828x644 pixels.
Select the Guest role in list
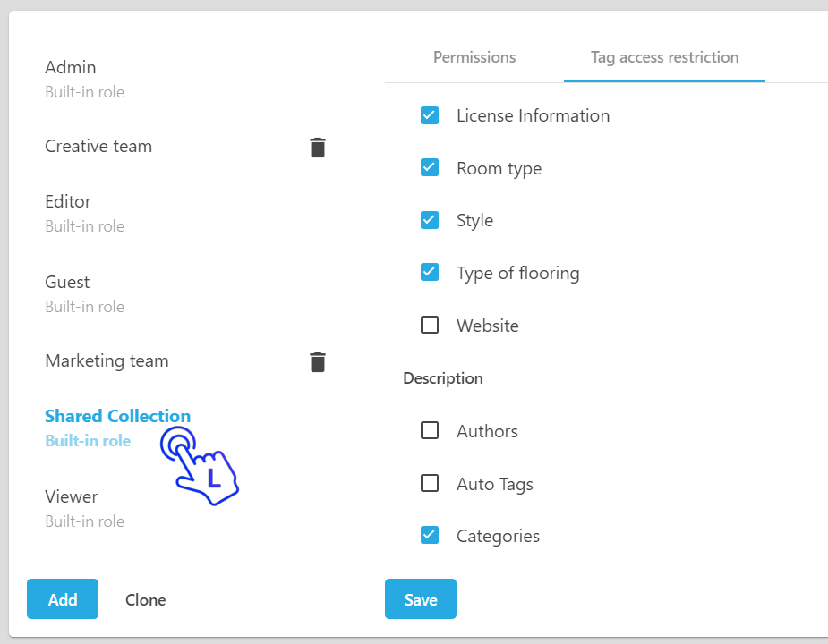pyautogui.click(x=67, y=283)
